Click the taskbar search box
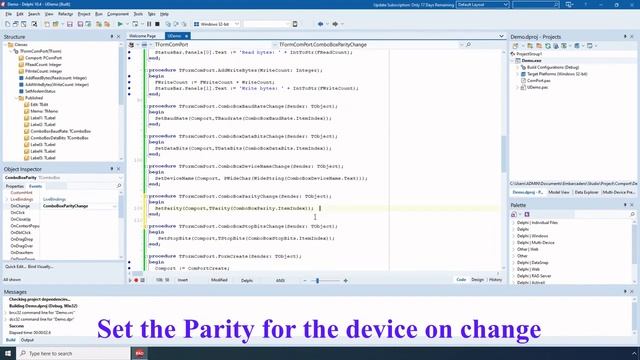Viewport: 640px width, 360px height. 73,353
